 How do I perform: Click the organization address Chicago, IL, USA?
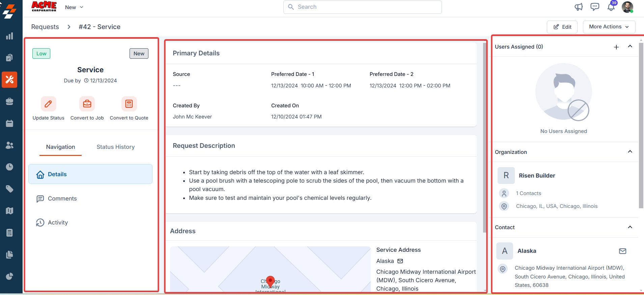(557, 206)
